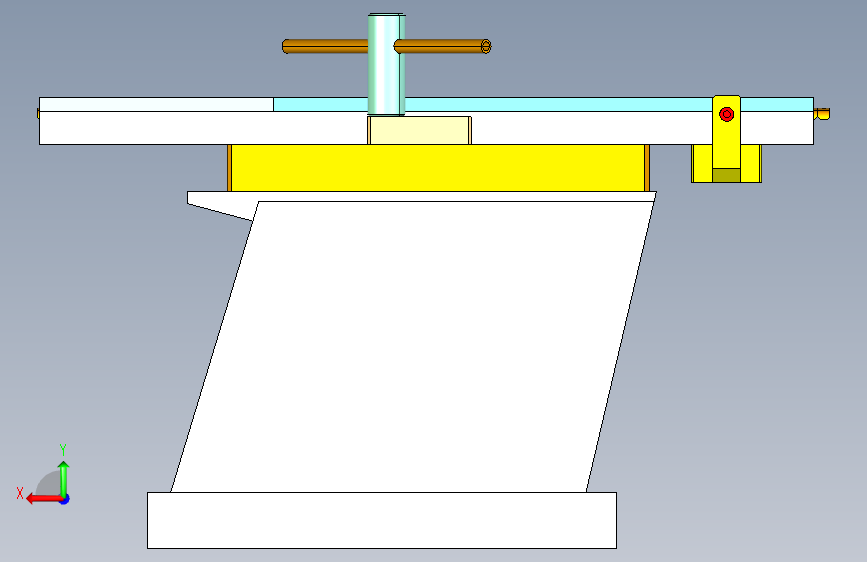Select the pale white section of top strip
The width and height of the screenshot is (867, 562).
[x=156, y=104]
